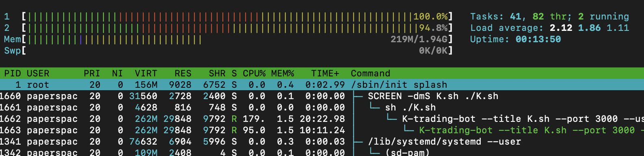Click the 5996 SHR value

[x=214, y=142]
